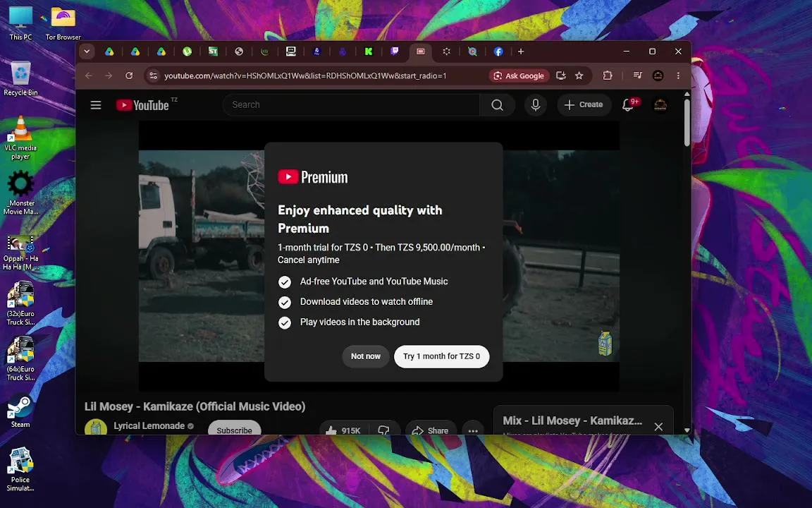Switch to the uTorrent tab
This screenshot has height=508, width=812.
[x=187, y=52]
